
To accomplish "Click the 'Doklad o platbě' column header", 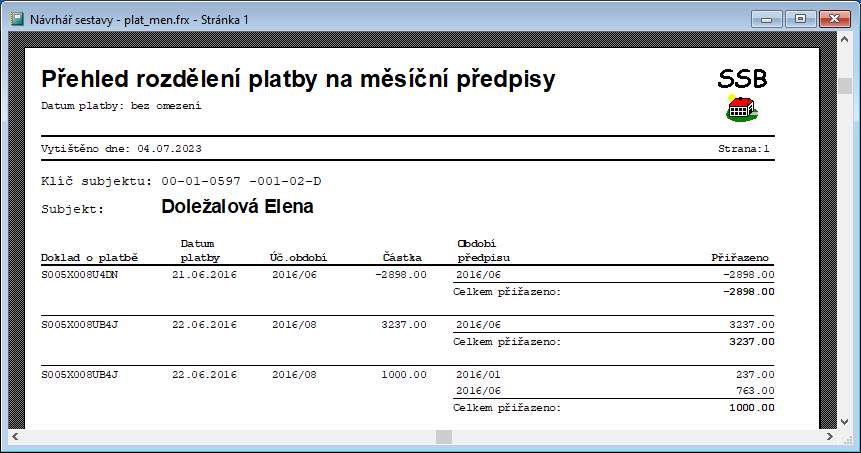I will pyautogui.click(x=89, y=257).
